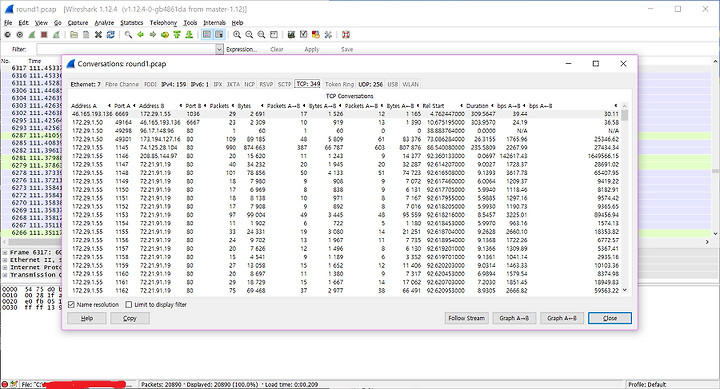Open the Statistics menu
Screen dimensions: 720x389
pos(132,23)
